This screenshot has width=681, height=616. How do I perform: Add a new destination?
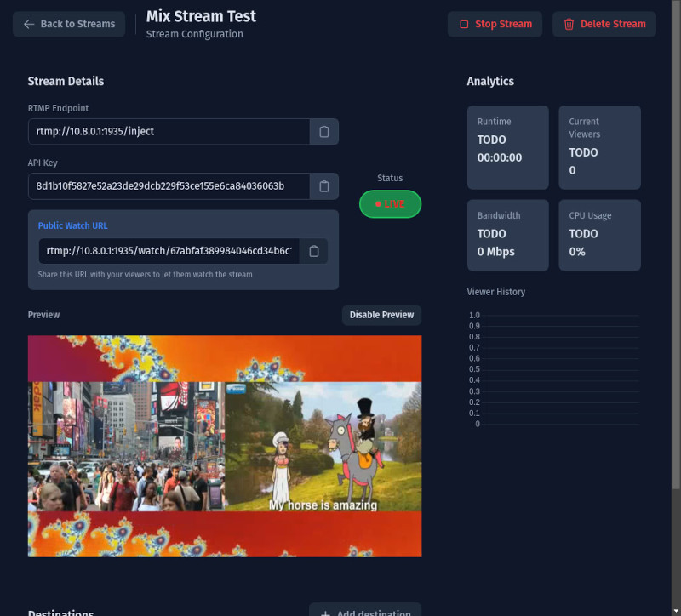365,610
